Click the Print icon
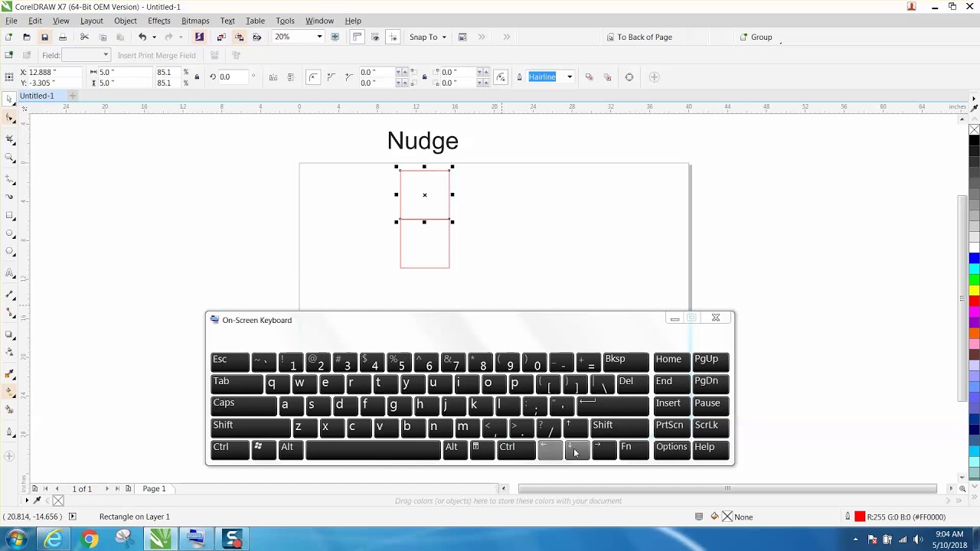This screenshot has height=551, width=980. 63,37
